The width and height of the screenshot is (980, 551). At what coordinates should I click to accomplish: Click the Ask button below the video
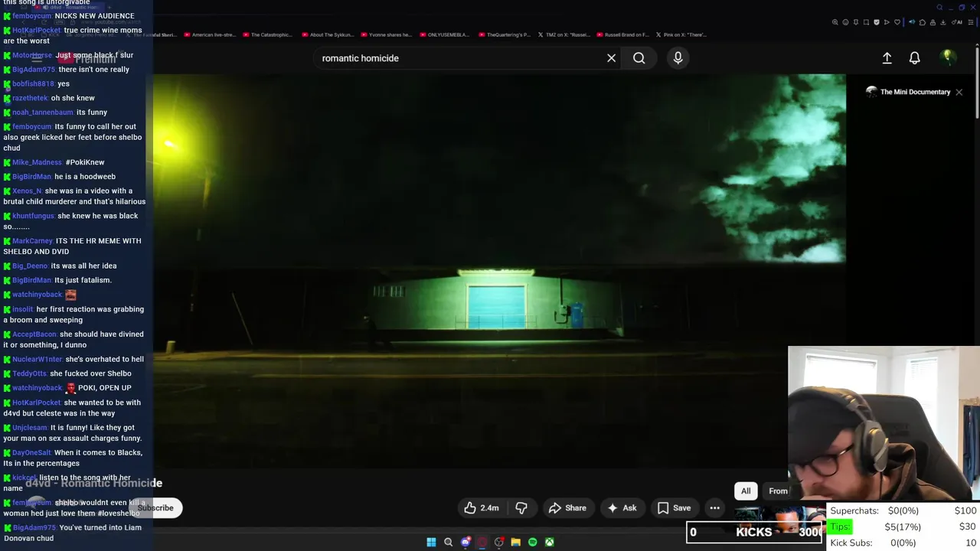(622, 508)
